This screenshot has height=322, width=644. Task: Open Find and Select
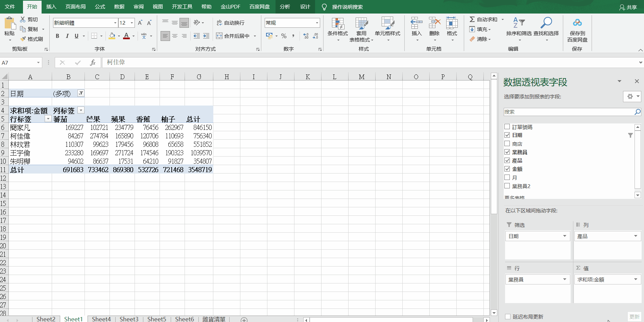coord(546,29)
